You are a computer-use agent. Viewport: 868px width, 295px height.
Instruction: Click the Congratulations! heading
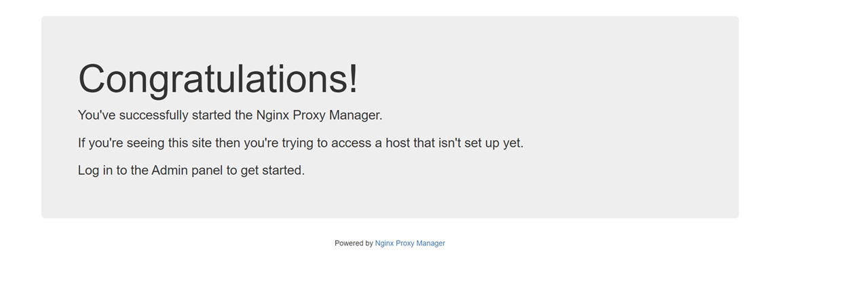click(x=218, y=79)
